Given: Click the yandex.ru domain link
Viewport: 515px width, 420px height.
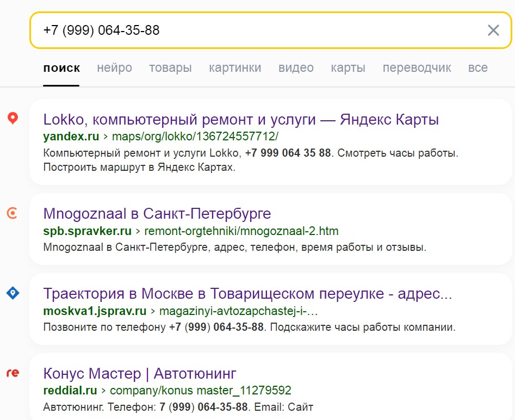Looking at the screenshot, I should click(x=71, y=136).
